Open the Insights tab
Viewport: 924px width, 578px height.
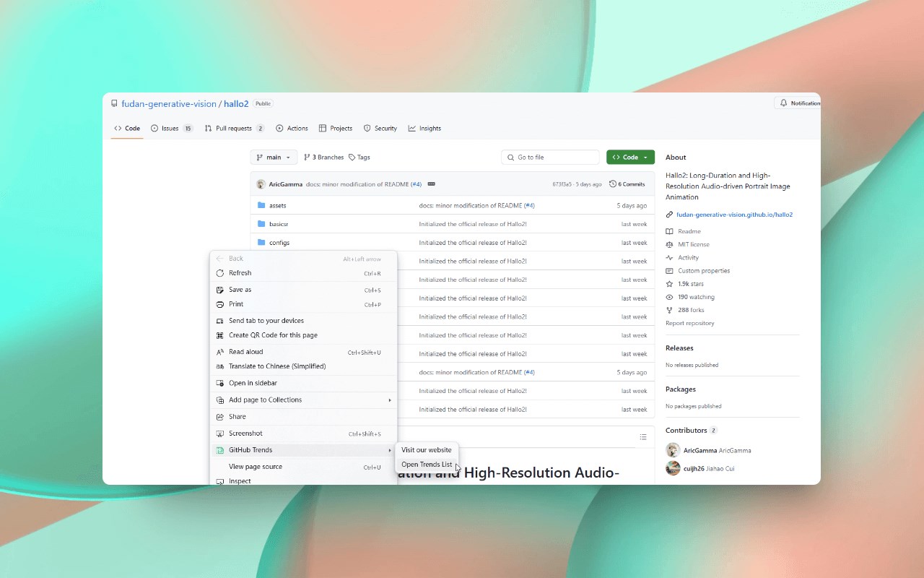(x=424, y=129)
